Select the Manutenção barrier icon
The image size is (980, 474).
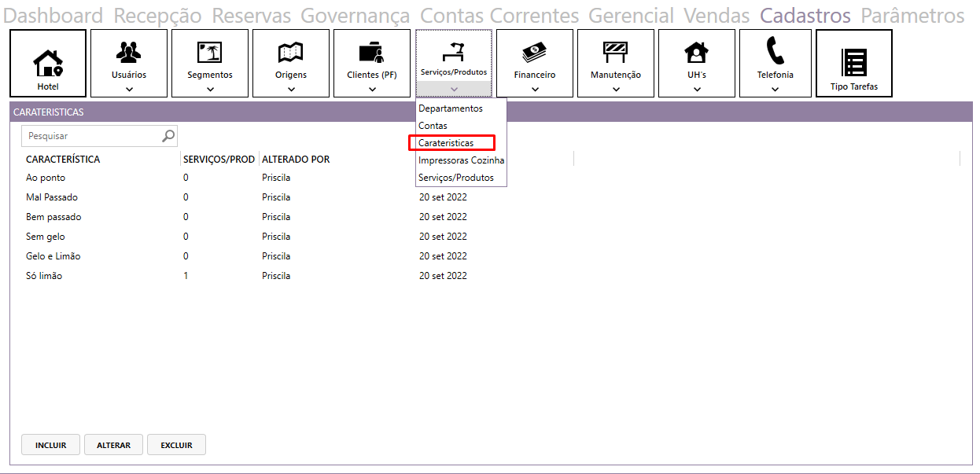click(x=615, y=52)
